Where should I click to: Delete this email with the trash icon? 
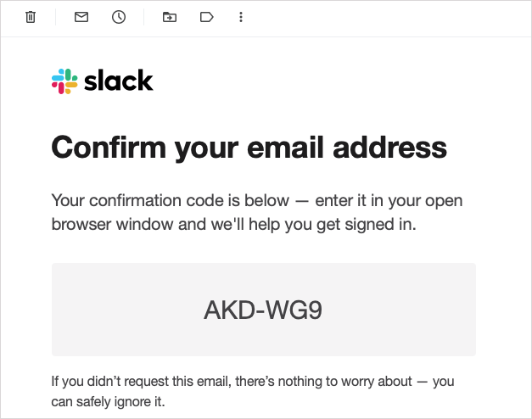31,17
